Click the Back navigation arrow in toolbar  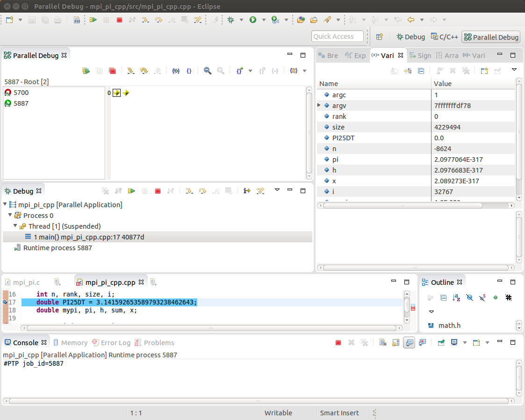click(x=411, y=20)
